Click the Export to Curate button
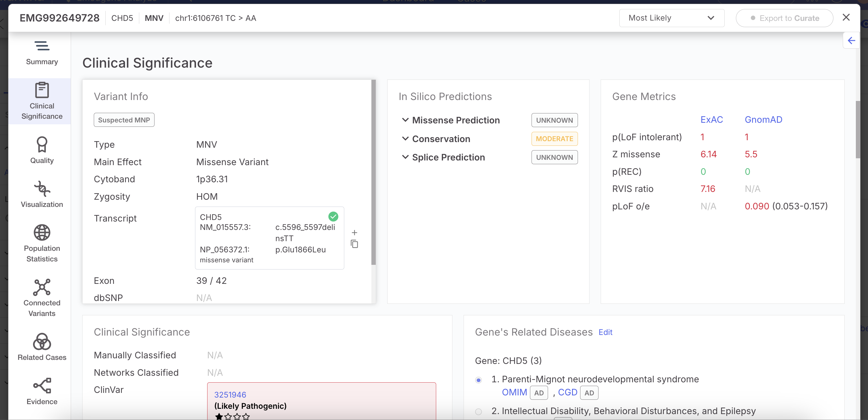Image resolution: width=868 pixels, height=420 pixels. 784,18
